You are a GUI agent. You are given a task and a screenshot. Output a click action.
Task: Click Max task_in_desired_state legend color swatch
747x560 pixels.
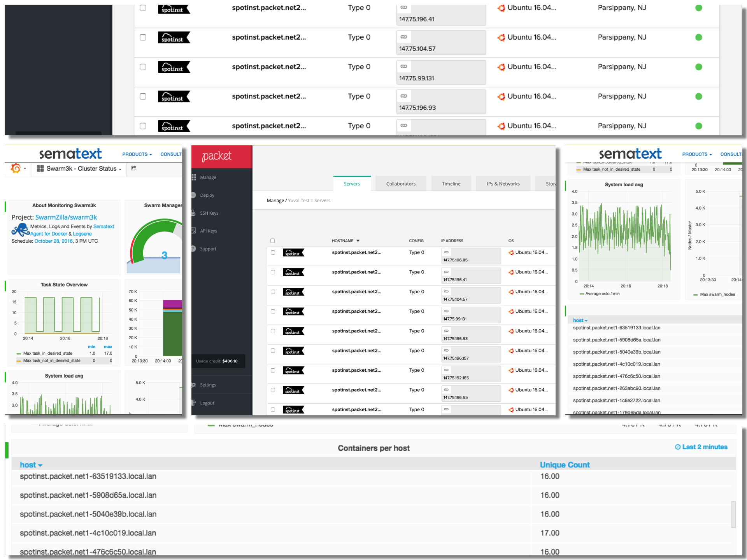19,354
